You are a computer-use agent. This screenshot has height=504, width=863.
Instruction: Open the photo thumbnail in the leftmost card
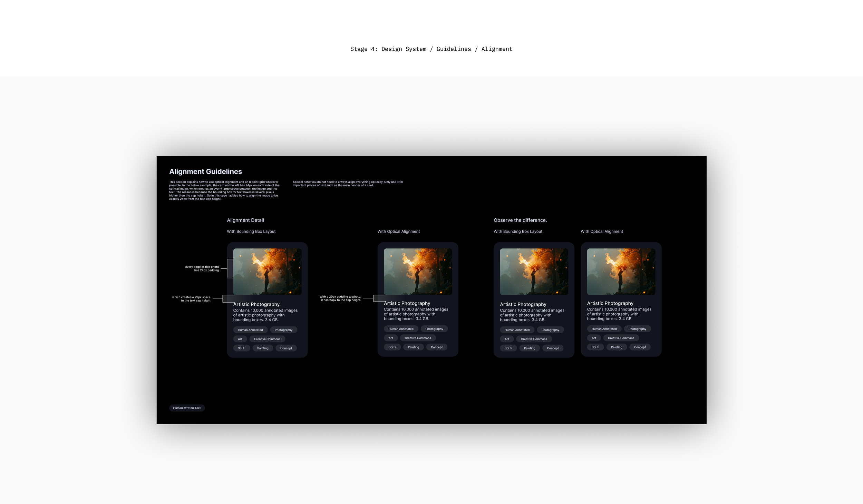267,271
